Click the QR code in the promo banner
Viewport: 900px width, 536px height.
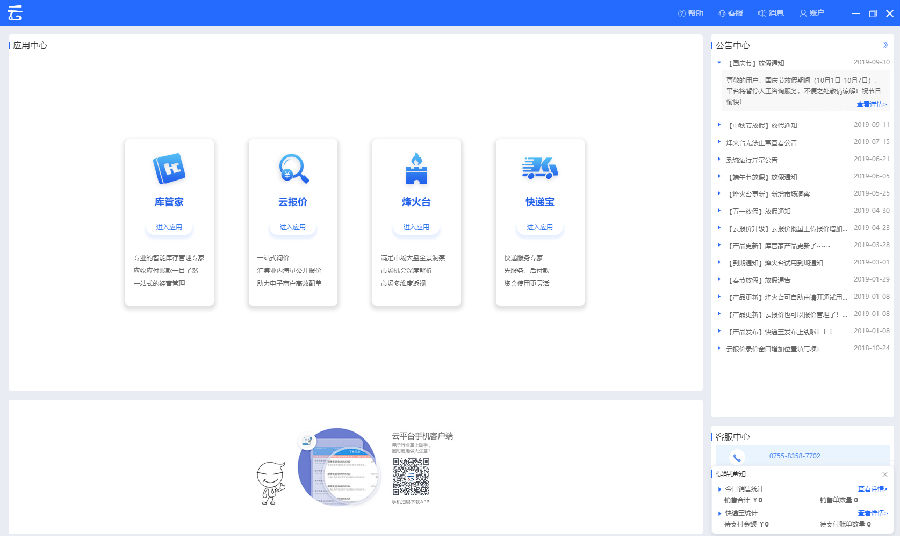coord(410,476)
